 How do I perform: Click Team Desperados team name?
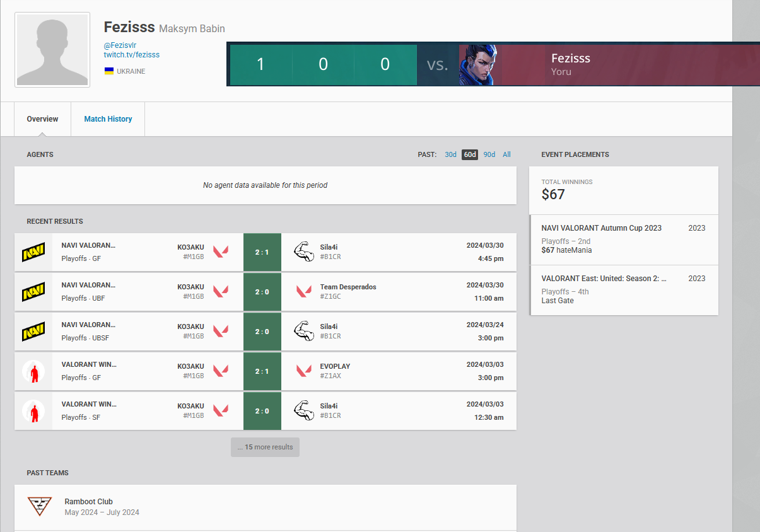pyautogui.click(x=348, y=287)
